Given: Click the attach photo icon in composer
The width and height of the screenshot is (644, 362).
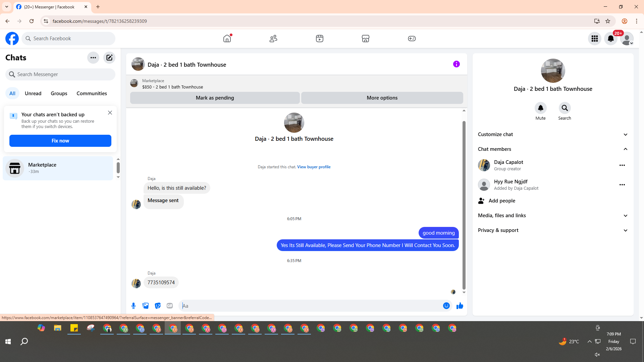Looking at the screenshot, I should pyautogui.click(x=146, y=306).
